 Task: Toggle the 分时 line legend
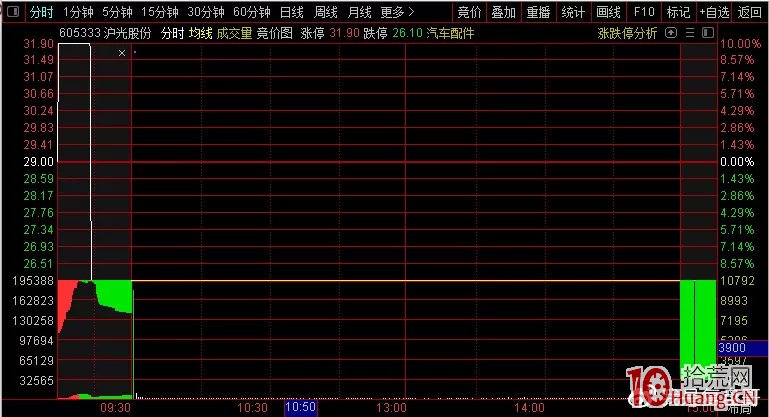173,33
